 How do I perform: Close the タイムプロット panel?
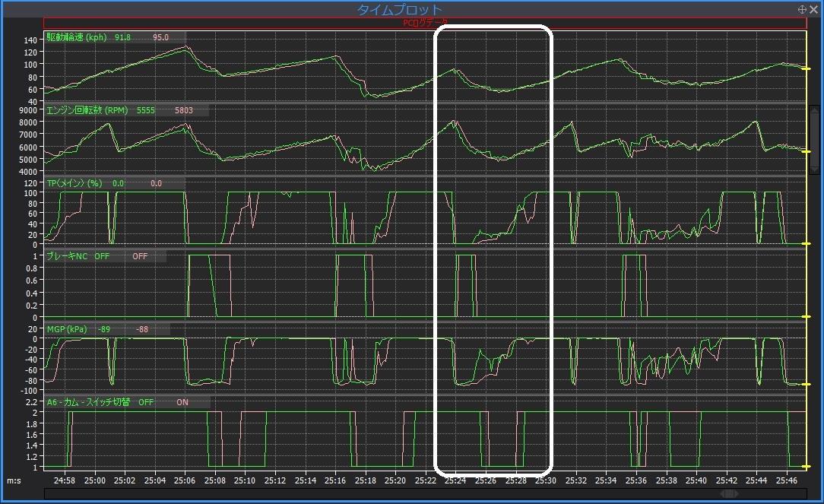point(813,9)
